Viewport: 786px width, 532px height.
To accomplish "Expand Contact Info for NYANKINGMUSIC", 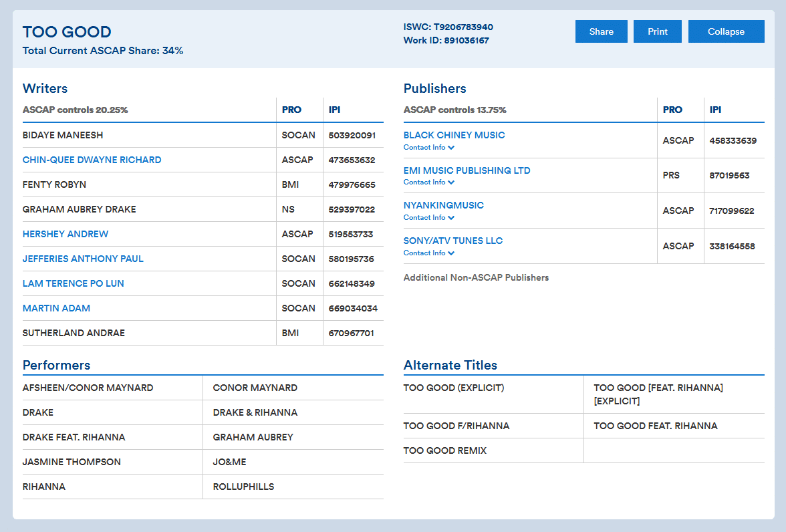I will coord(428,218).
